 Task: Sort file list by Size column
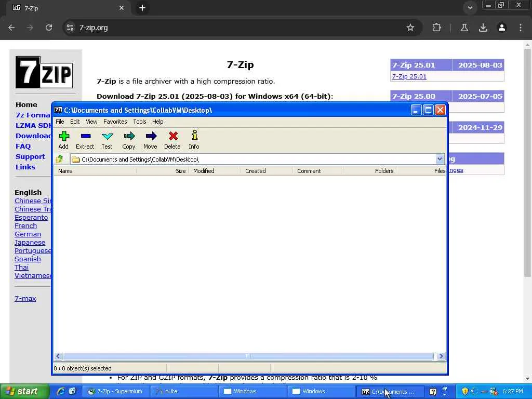pyautogui.click(x=162, y=170)
